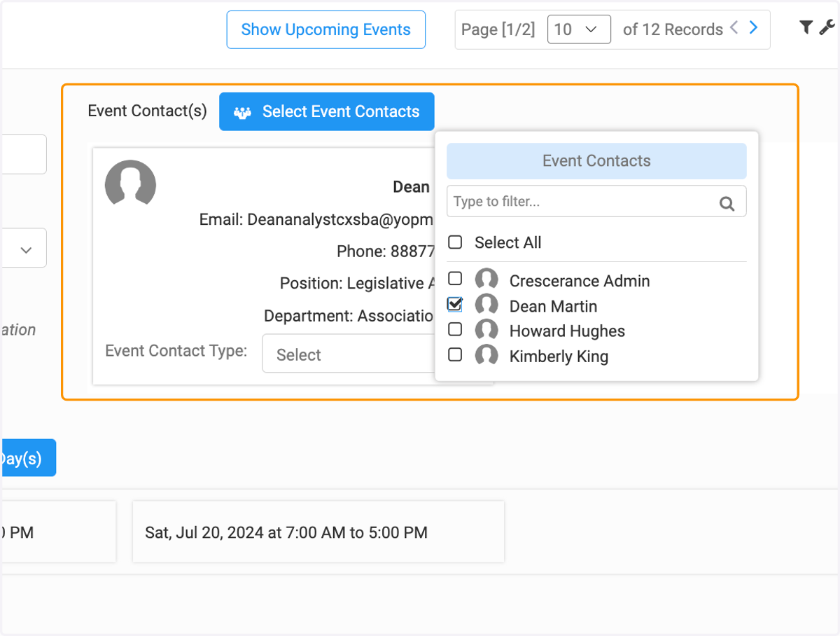Click the Select All label
This screenshot has width=840, height=636.
(x=508, y=243)
